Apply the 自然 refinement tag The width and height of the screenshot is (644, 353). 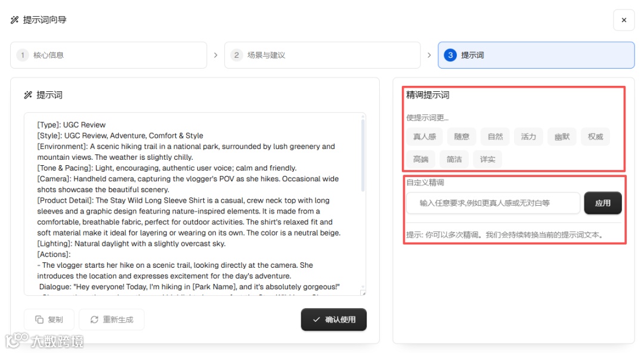(x=495, y=137)
